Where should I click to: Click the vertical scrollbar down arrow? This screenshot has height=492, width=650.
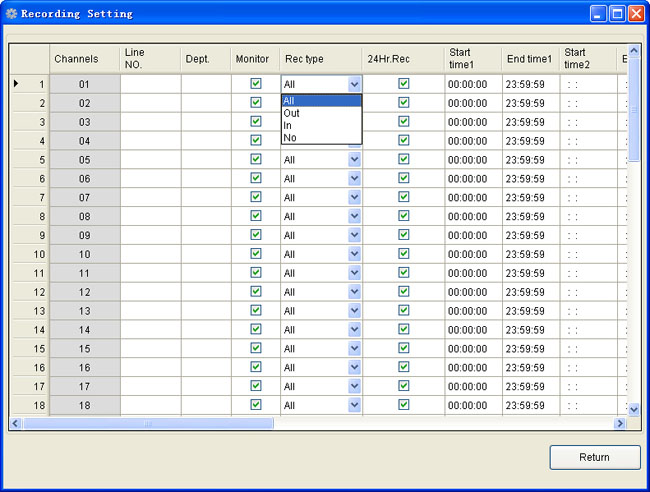[633, 409]
